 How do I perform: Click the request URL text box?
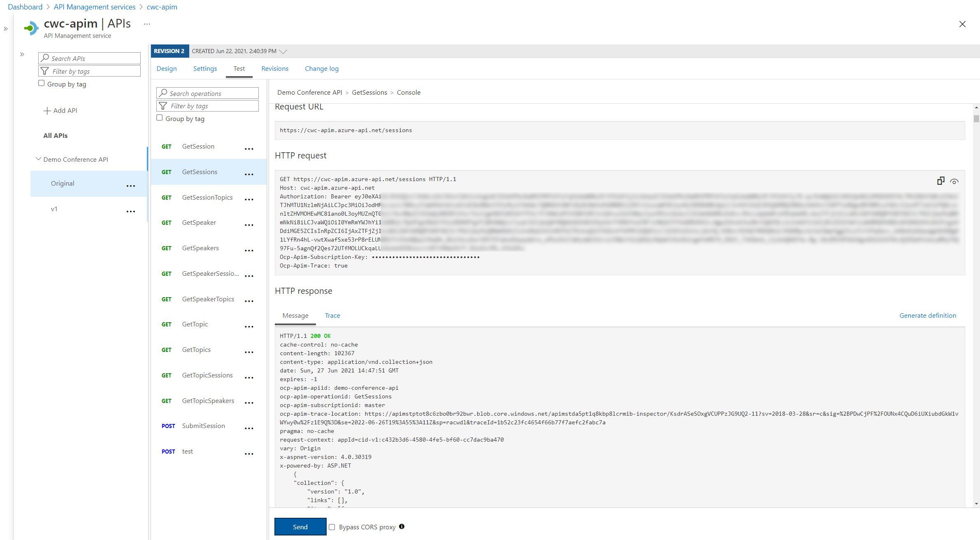click(620, 130)
